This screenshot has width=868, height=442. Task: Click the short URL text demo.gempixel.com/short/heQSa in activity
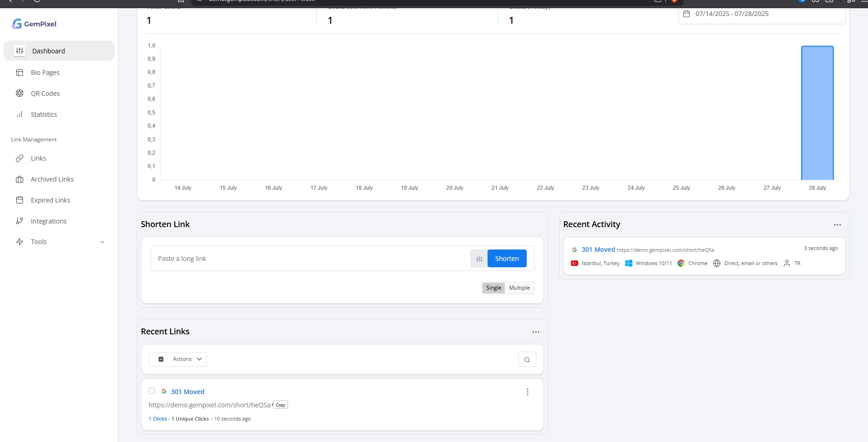coord(666,250)
